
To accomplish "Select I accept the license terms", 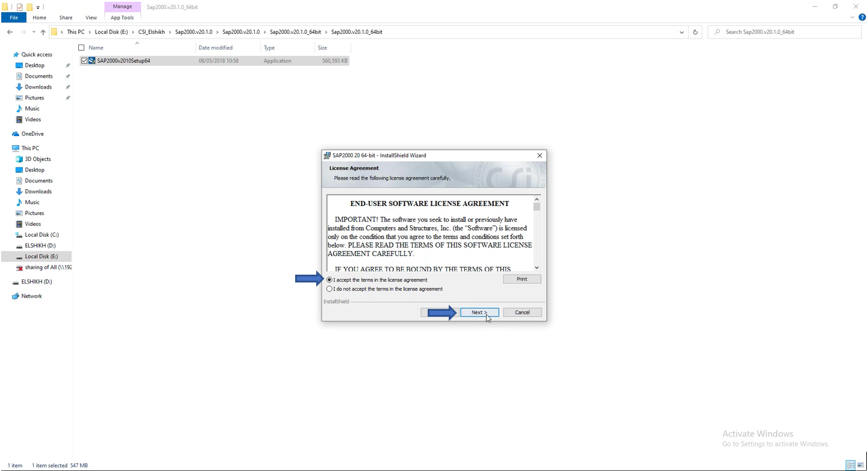I will click(329, 280).
